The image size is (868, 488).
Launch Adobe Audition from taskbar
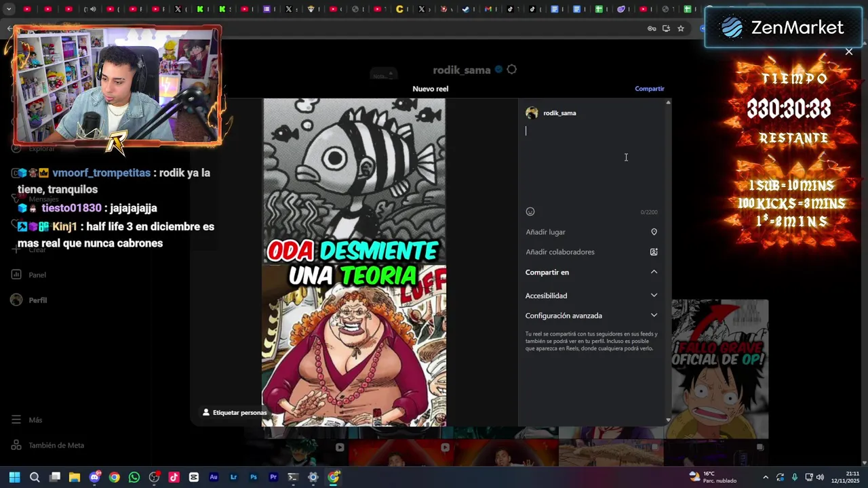214,477
